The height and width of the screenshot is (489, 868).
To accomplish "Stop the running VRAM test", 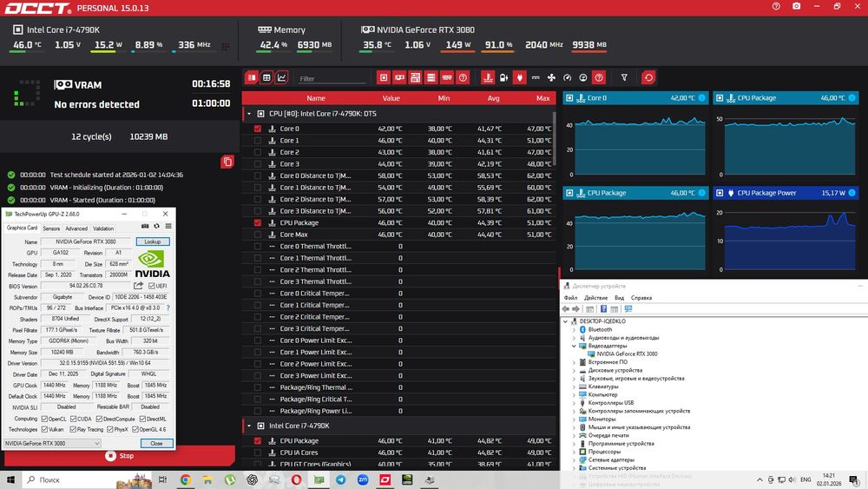I will 120,456.
